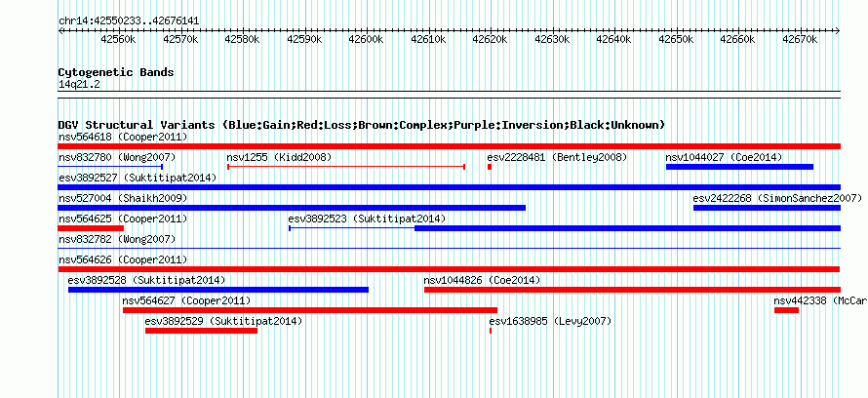The height and width of the screenshot is (398, 868).
Task: Click the DGV Structural Variants track title
Action: [362, 125]
